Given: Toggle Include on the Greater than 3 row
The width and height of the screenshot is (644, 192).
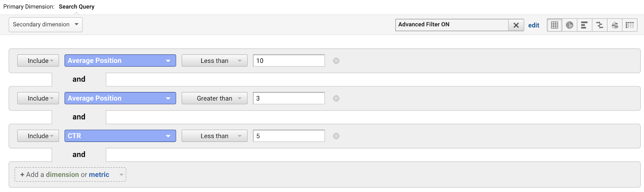Looking at the screenshot, I should click(38, 98).
